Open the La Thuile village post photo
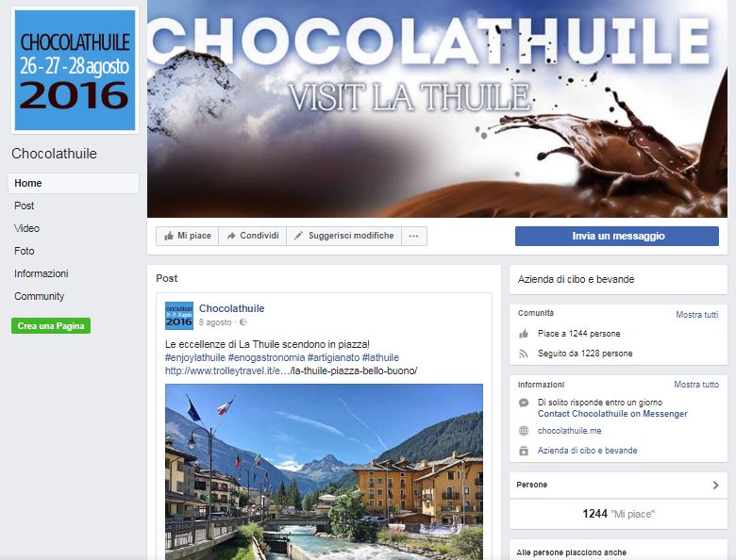 coord(324,471)
